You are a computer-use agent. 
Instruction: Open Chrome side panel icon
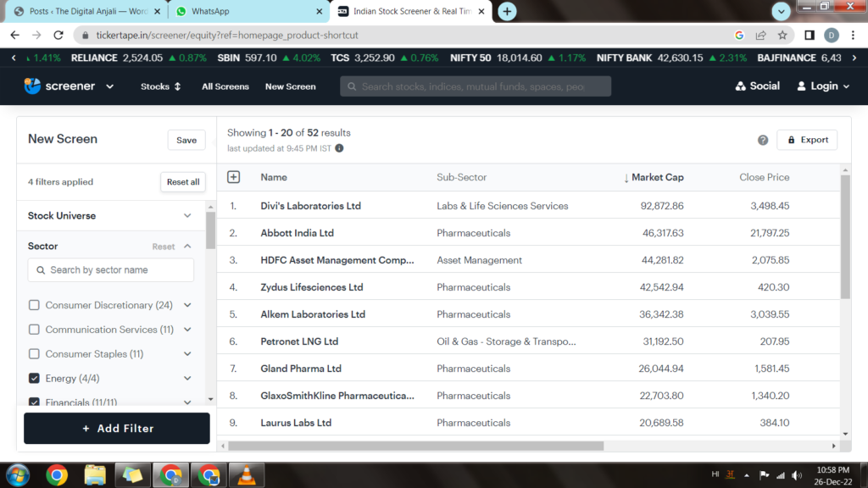pos(810,35)
